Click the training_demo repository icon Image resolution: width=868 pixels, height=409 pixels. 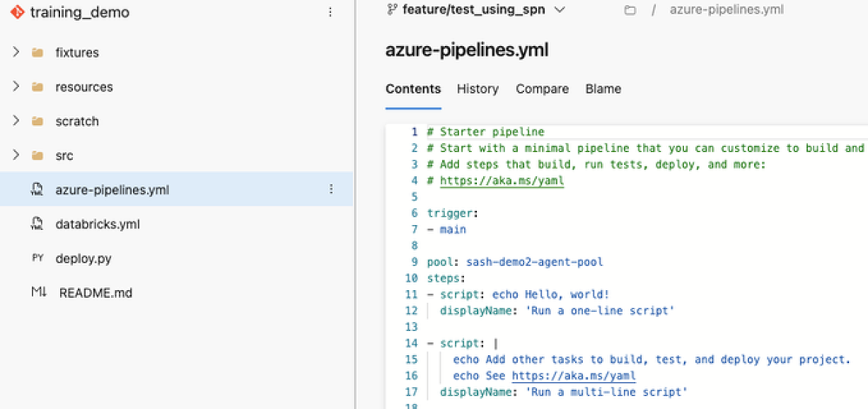point(17,13)
